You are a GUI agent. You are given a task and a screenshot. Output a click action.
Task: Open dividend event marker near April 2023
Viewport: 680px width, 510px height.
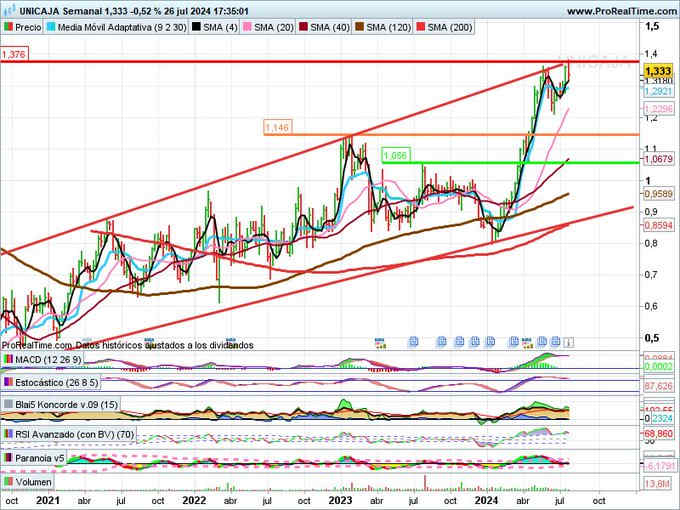[x=381, y=342]
